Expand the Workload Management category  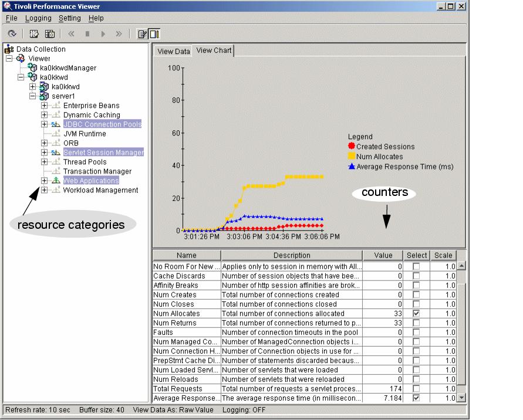point(44,190)
